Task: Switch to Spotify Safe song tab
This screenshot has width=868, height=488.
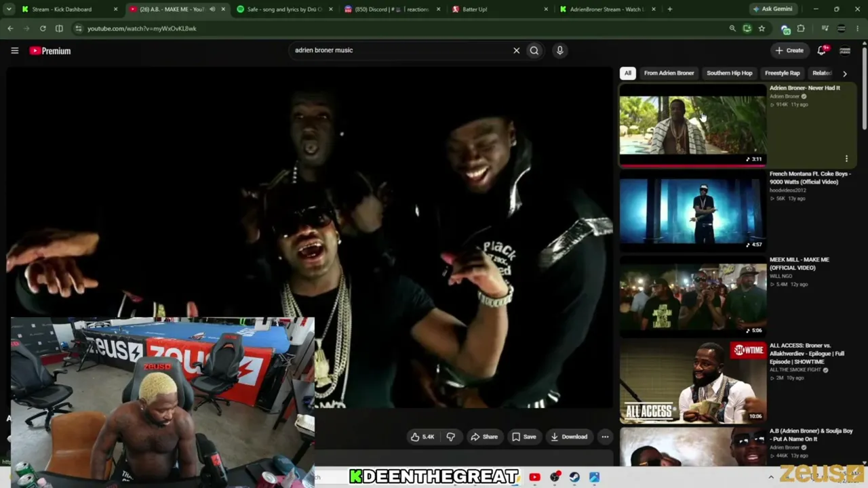Action: point(285,9)
